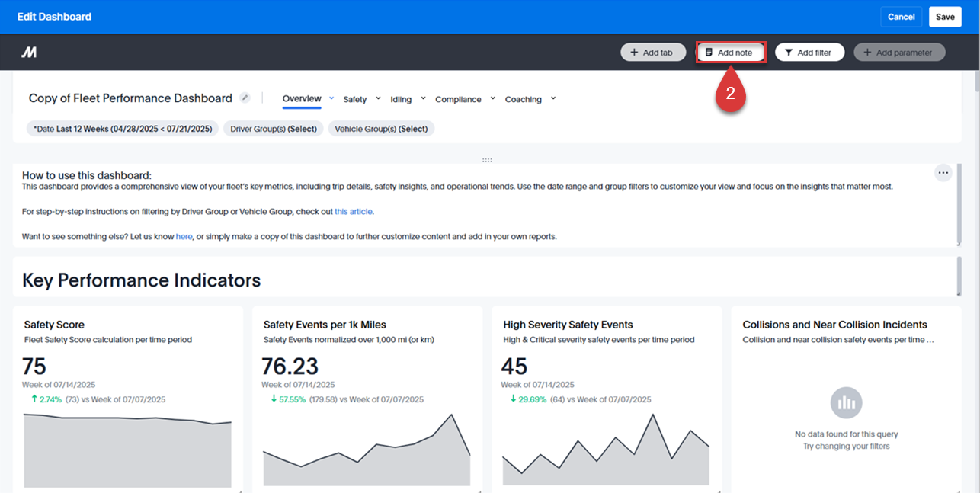
Task: Open the Date Last 12 Weeks filter chip
Action: pyautogui.click(x=121, y=128)
